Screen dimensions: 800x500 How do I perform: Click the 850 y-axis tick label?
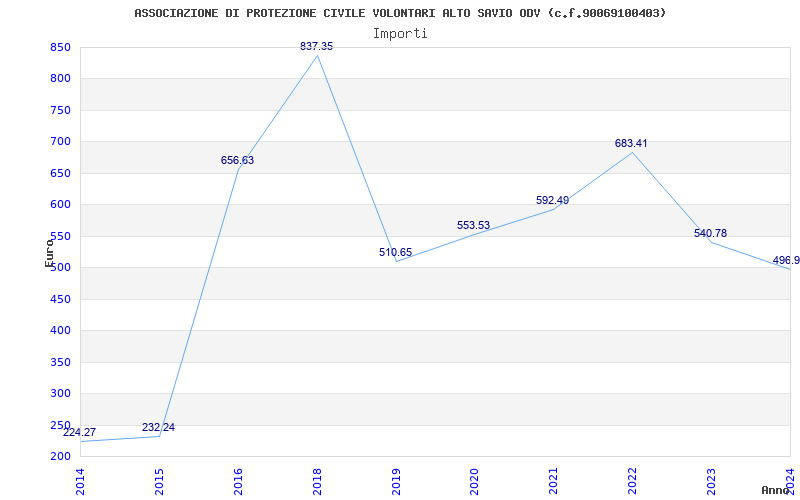coord(60,47)
